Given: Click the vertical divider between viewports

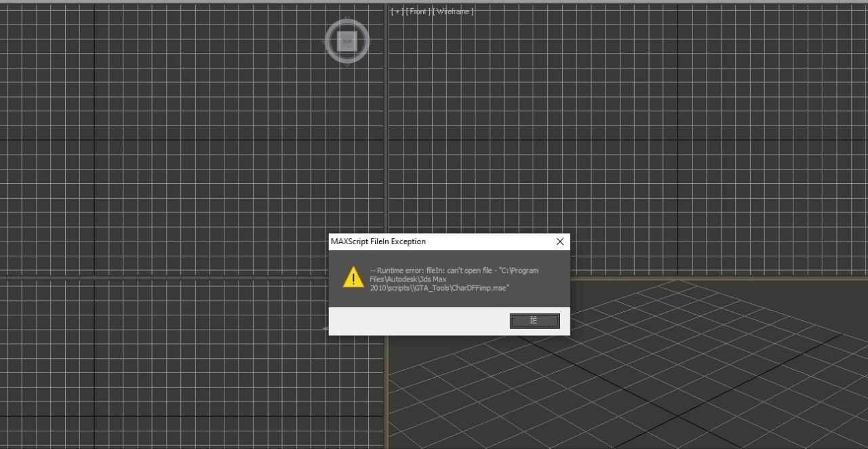Looking at the screenshot, I should 386,136.
